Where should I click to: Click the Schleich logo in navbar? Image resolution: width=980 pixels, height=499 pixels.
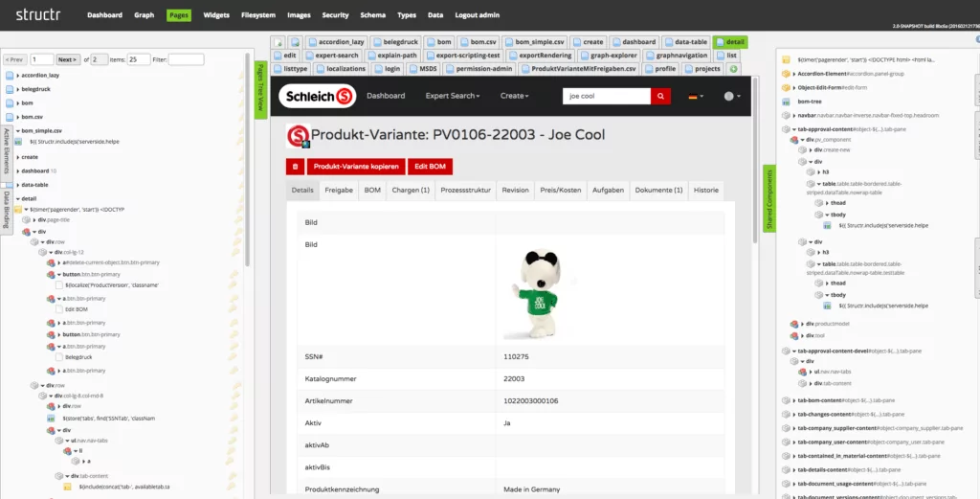click(x=318, y=97)
